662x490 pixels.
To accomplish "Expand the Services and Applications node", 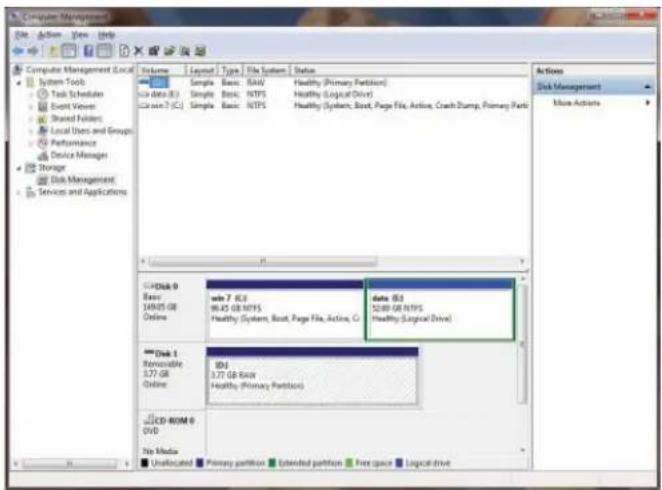I will click(19, 193).
